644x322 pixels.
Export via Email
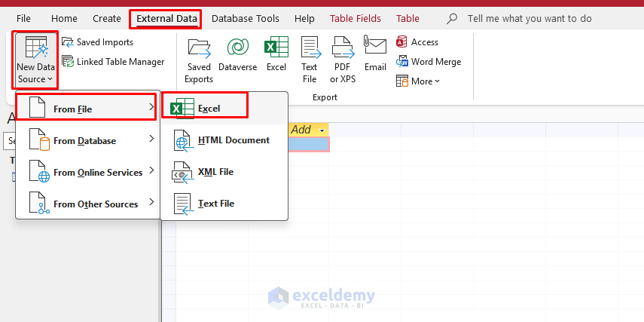(x=375, y=54)
